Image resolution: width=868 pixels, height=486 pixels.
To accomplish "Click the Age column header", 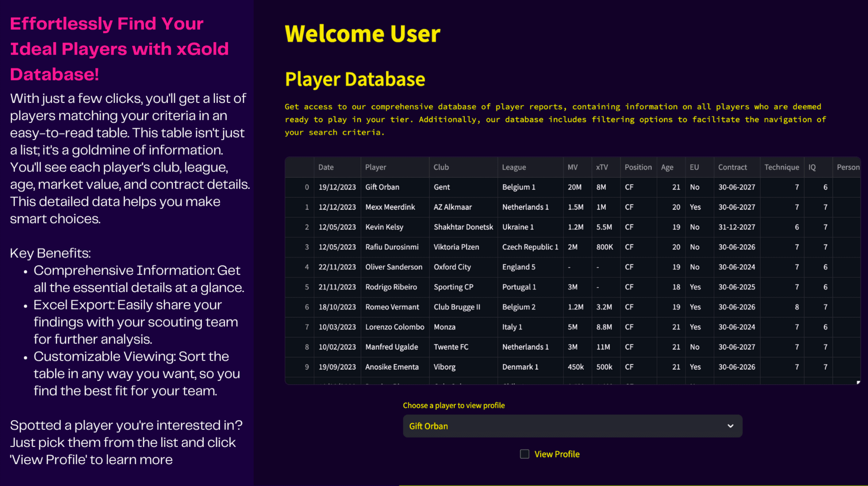I will pyautogui.click(x=667, y=167).
